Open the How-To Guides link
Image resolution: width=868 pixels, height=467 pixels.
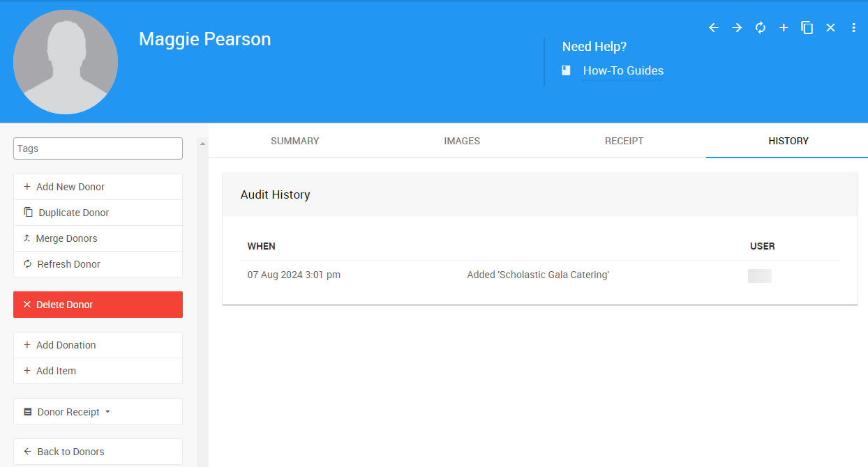[x=622, y=70]
